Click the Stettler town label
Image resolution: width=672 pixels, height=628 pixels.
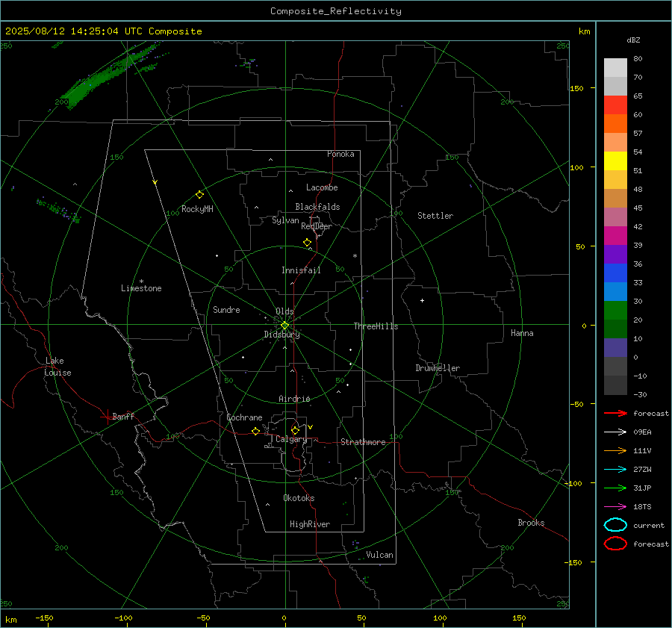coord(435,216)
